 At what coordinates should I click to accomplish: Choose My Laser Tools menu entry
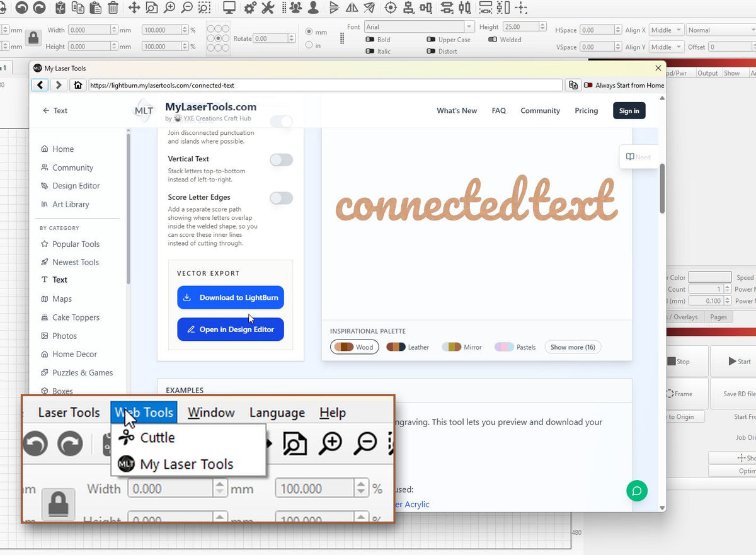point(187,464)
